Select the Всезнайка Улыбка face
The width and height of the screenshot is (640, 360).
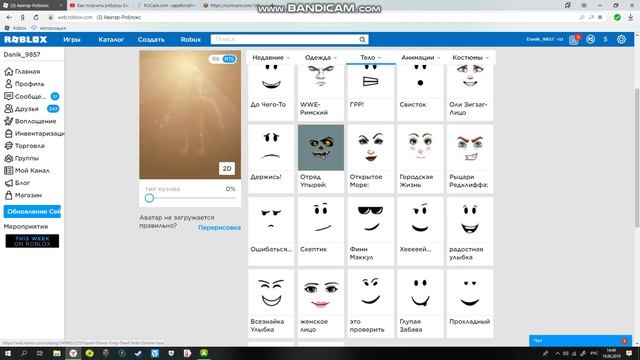[271, 303]
